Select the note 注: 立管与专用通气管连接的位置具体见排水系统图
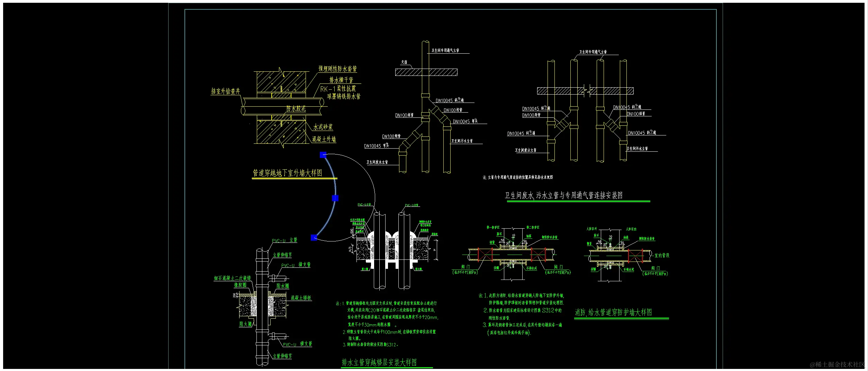The height and width of the screenshot is (371, 868). [x=518, y=177]
